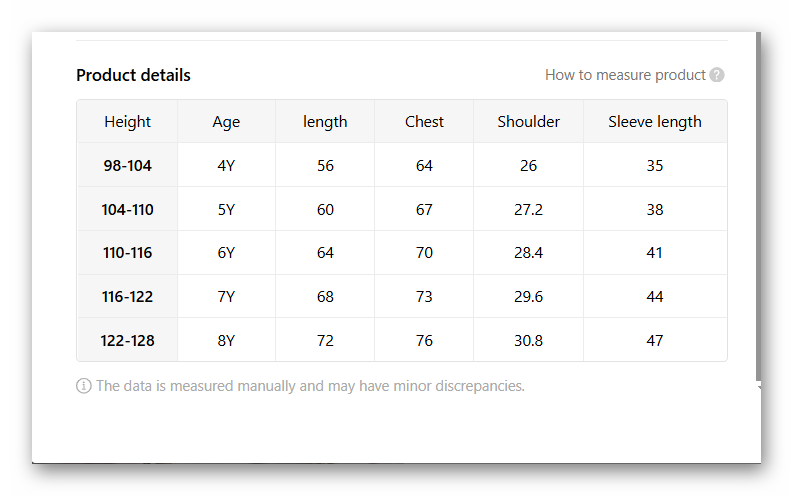Click the Sleeve length column header

pos(655,122)
